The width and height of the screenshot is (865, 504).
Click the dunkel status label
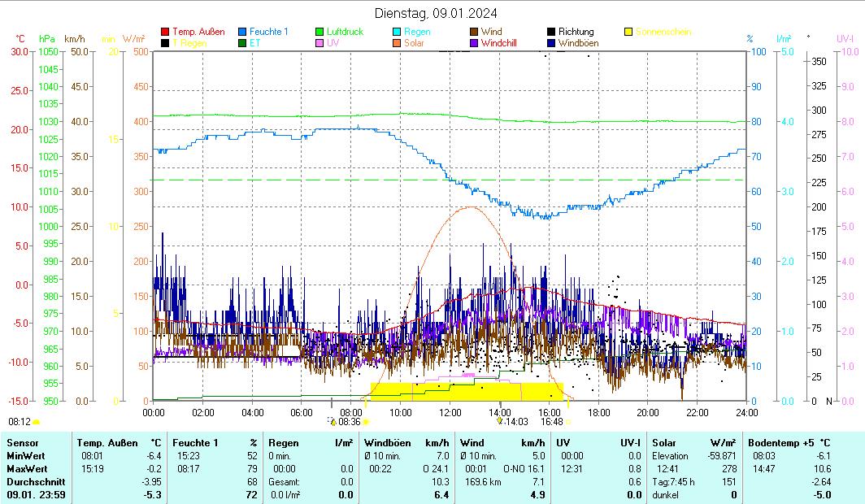click(665, 494)
